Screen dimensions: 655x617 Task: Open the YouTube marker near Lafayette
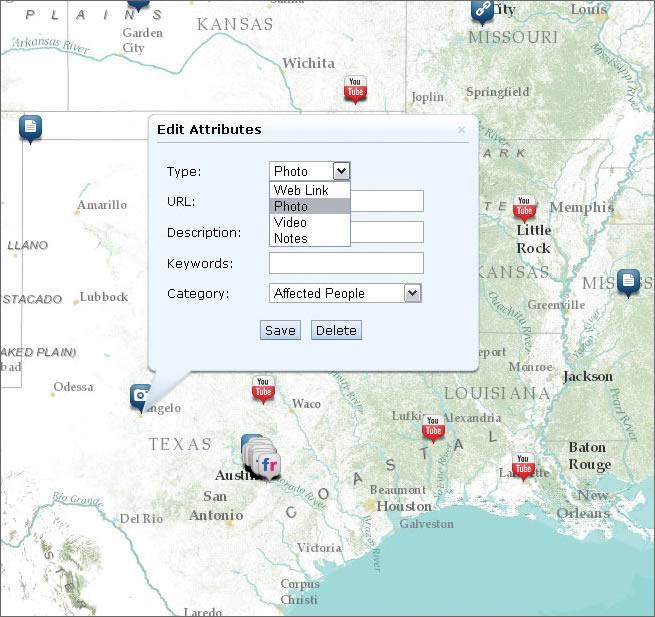pyautogui.click(x=523, y=467)
